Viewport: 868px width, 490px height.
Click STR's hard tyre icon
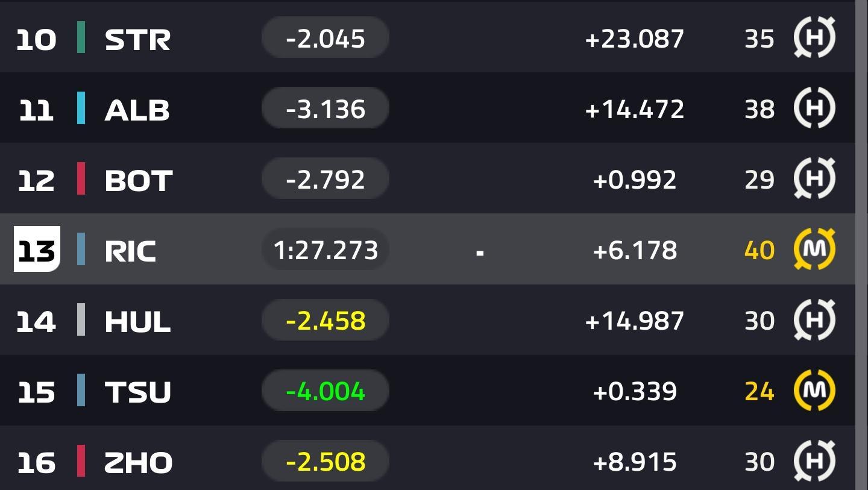[x=814, y=37]
